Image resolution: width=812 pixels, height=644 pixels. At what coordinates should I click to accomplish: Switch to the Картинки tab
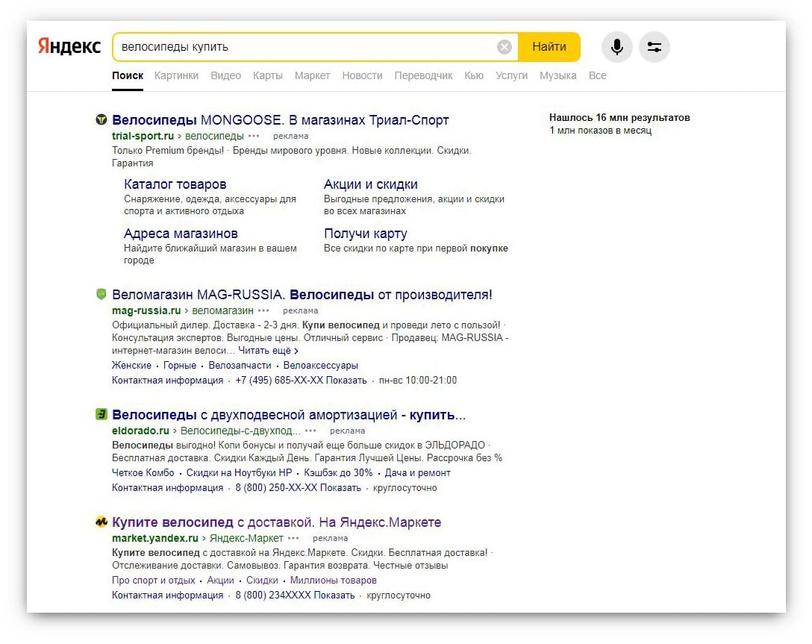pyautogui.click(x=176, y=75)
